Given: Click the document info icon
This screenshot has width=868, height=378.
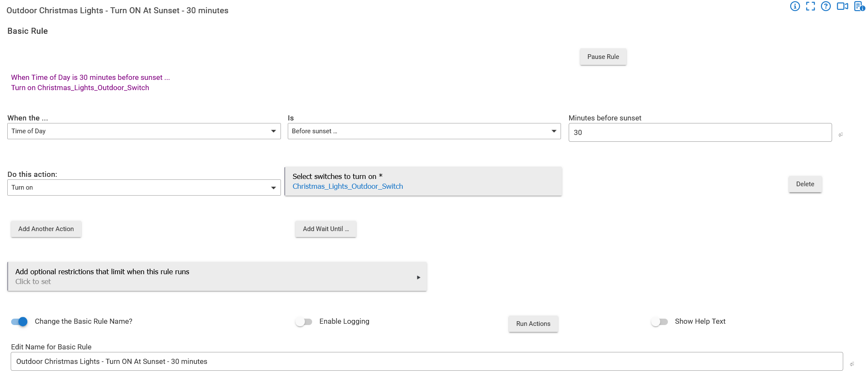Looking at the screenshot, I should click(859, 6).
